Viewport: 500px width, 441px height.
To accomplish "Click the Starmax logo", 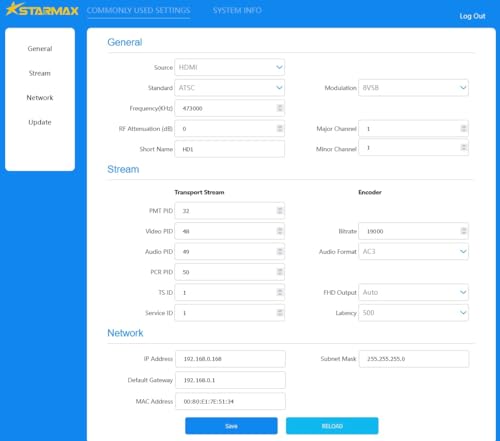I will pos(42,10).
